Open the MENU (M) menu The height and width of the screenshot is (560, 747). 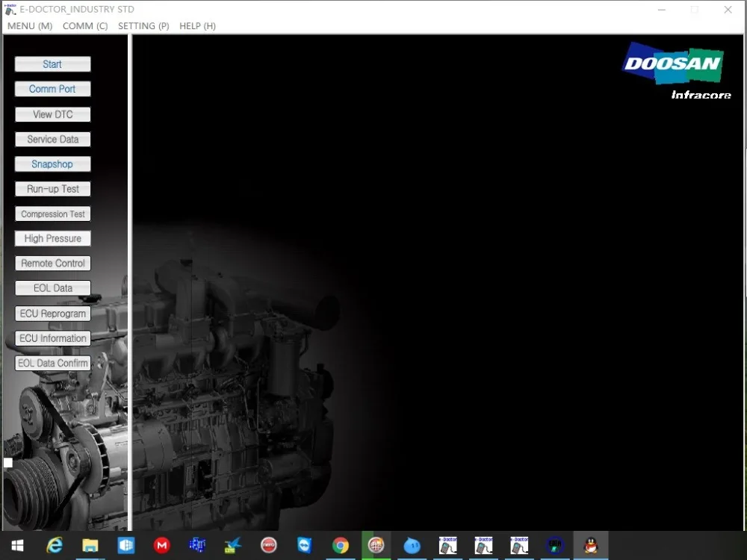pos(30,26)
